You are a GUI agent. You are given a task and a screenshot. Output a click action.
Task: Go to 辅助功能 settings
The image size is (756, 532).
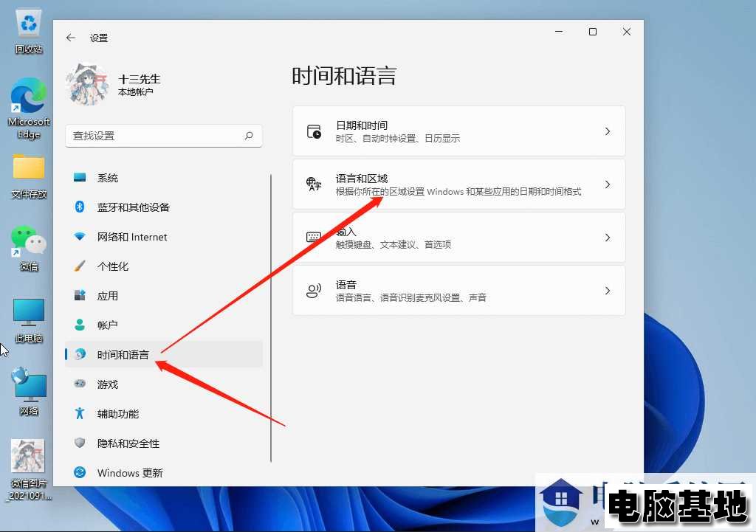(164, 413)
